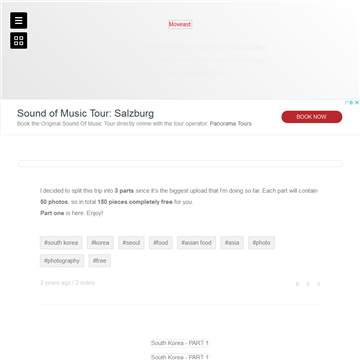The width and height of the screenshot is (360, 360).
Task: Select the #seoul tag
Action: click(x=131, y=243)
